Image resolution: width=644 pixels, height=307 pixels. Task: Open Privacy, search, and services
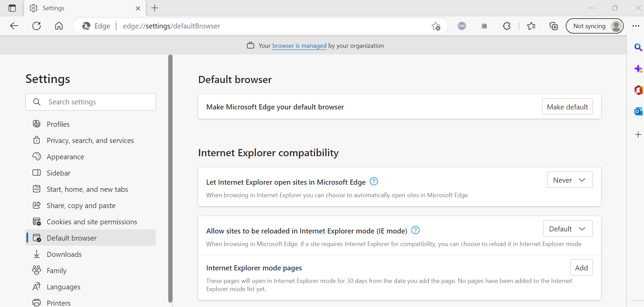point(90,140)
